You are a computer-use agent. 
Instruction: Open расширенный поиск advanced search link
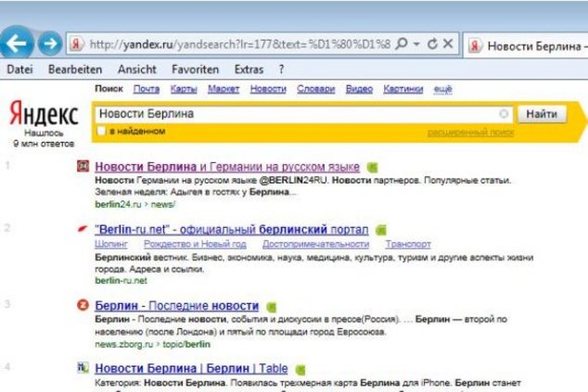pos(470,132)
